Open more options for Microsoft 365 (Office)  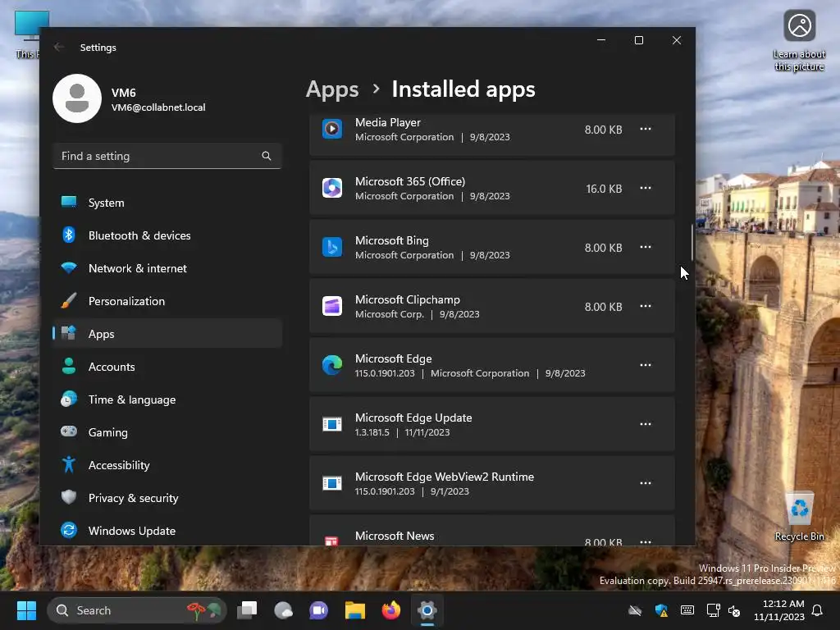[x=646, y=188]
